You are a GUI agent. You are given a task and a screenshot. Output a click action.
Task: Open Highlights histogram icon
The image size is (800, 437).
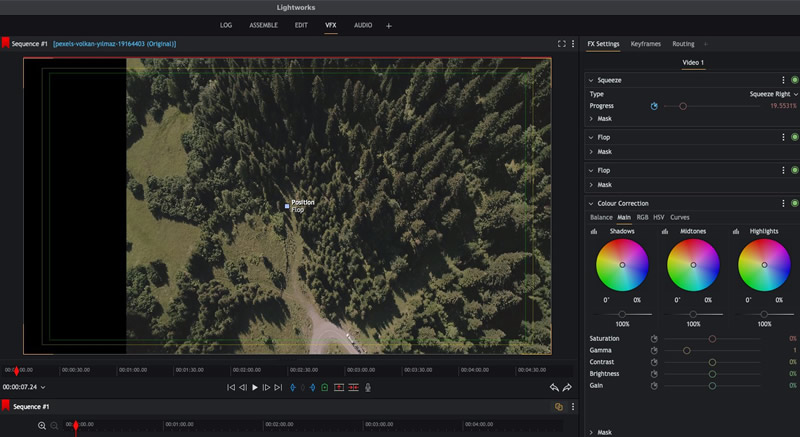[736, 232]
